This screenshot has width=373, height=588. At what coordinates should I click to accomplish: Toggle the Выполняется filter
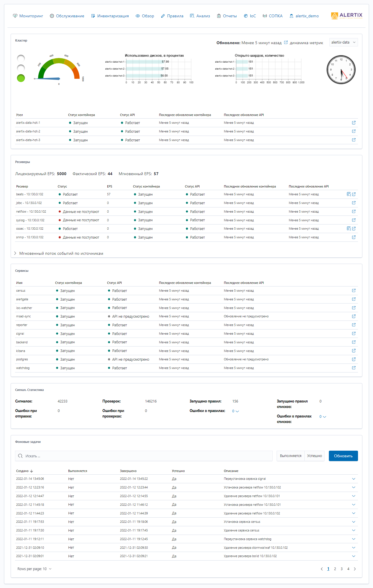pos(290,456)
